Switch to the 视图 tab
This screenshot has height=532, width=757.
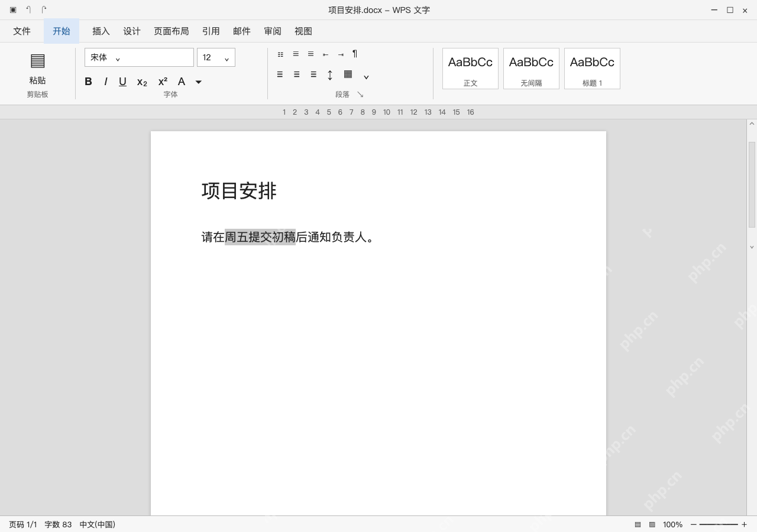[303, 31]
